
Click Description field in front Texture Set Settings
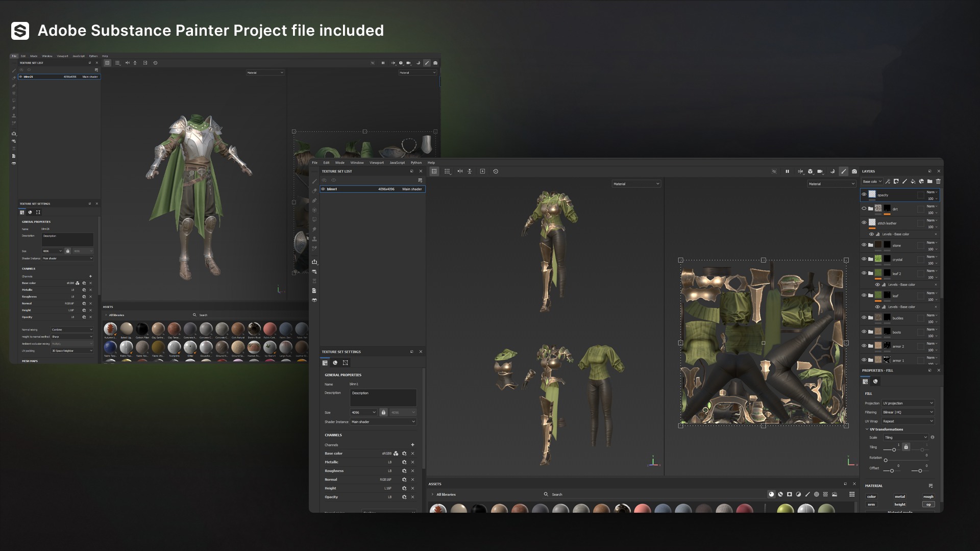coord(383,397)
